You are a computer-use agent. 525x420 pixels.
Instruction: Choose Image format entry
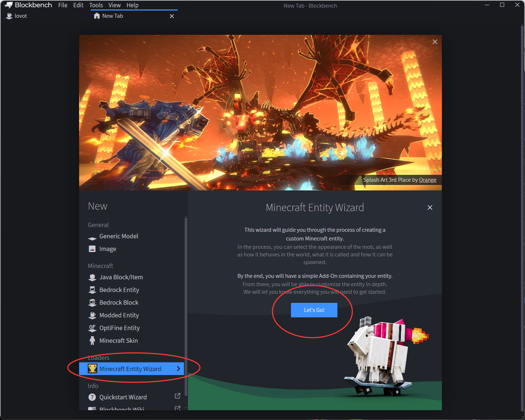click(x=131, y=249)
